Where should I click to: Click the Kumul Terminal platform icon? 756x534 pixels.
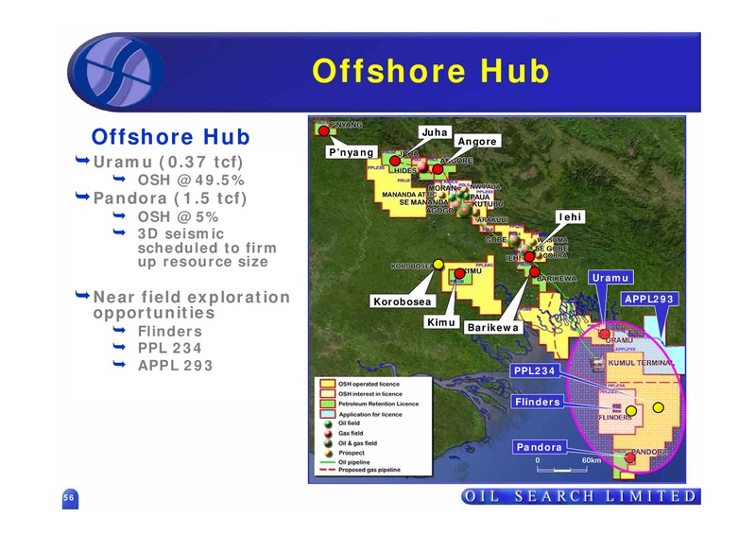click(598, 364)
